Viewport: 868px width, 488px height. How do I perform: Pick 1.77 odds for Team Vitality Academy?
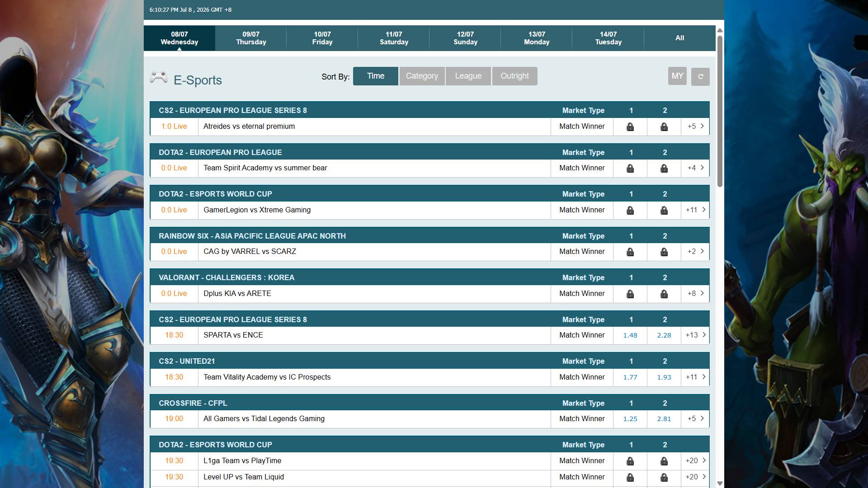click(x=630, y=377)
